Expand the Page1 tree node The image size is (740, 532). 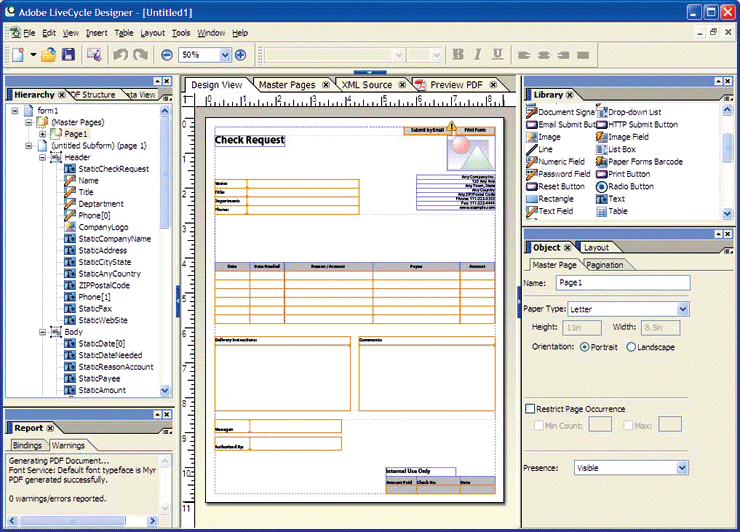tap(42, 134)
